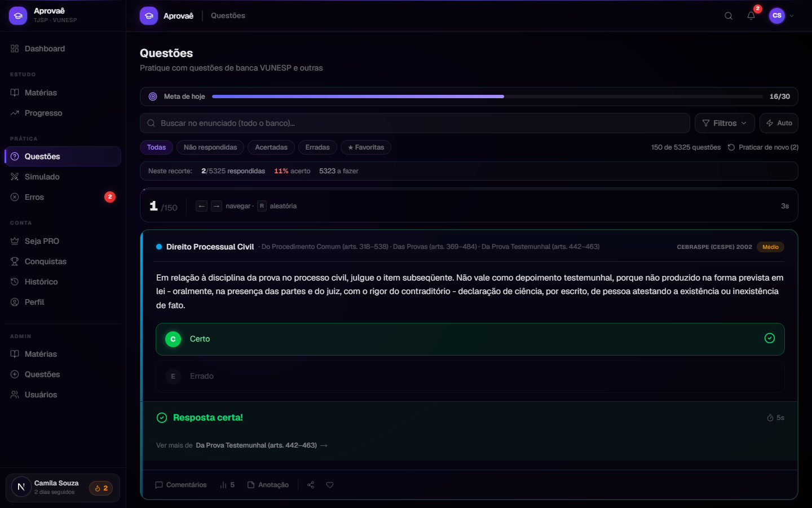Click the Meta de hoje progress bar
Image resolution: width=812 pixels, height=508 pixels.
click(x=487, y=97)
